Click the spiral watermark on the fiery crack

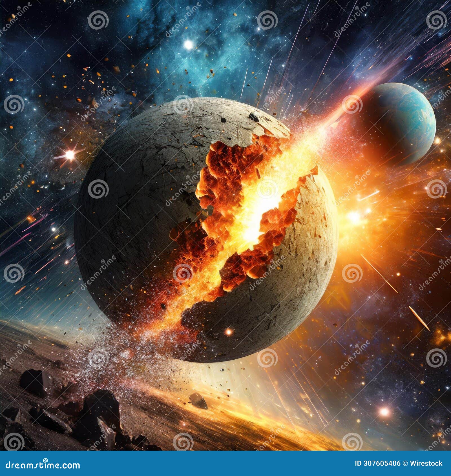point(266,190)
